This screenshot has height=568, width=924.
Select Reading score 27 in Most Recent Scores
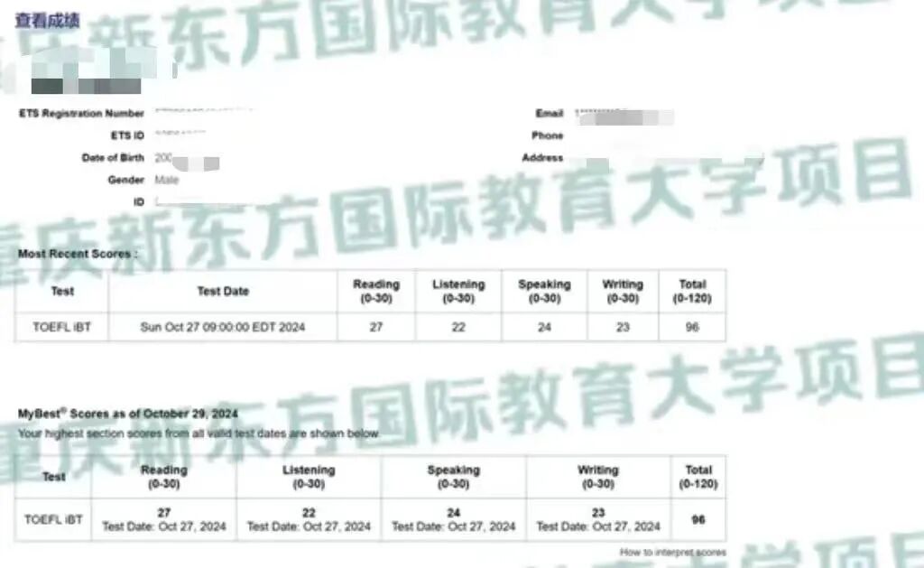376,328
